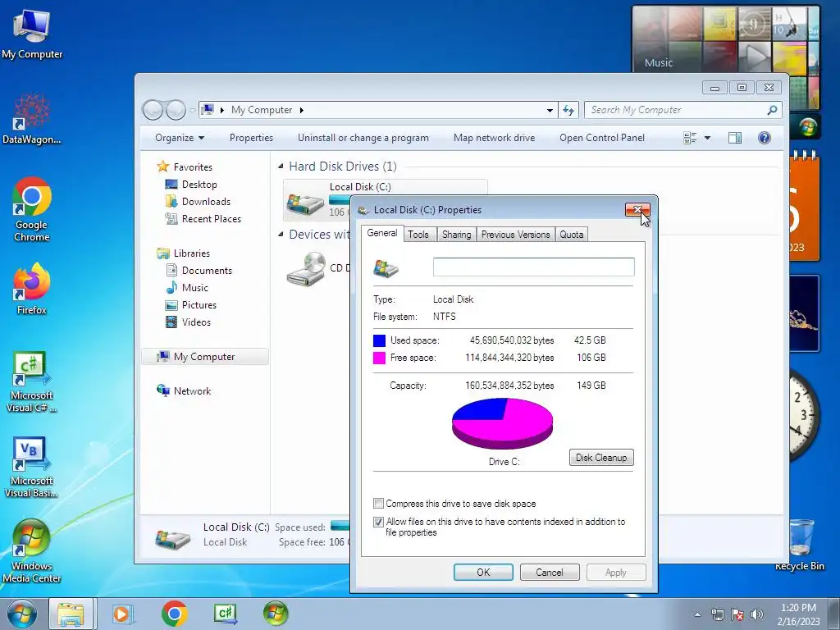Click the Drive C pie chart
The height and width of the screenshot is (630, 840).
(x=503, y=422)
